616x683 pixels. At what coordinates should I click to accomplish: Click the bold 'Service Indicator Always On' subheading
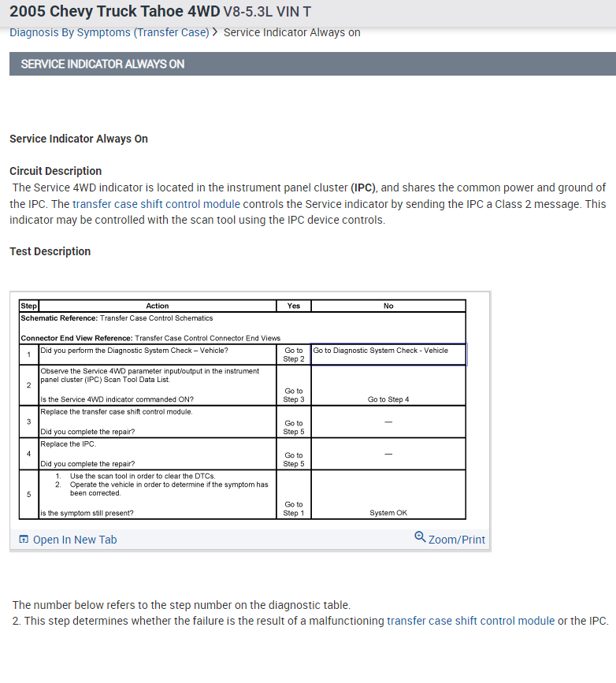point(79,139)
